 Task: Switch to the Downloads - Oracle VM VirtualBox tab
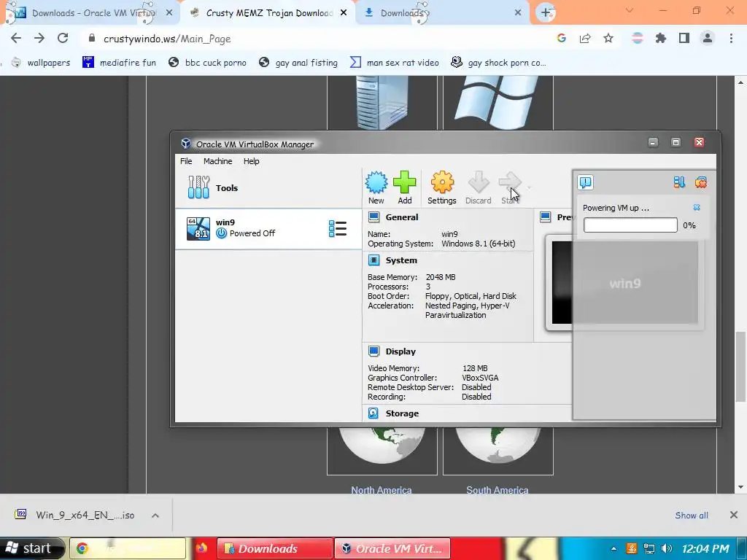[90, 13]
